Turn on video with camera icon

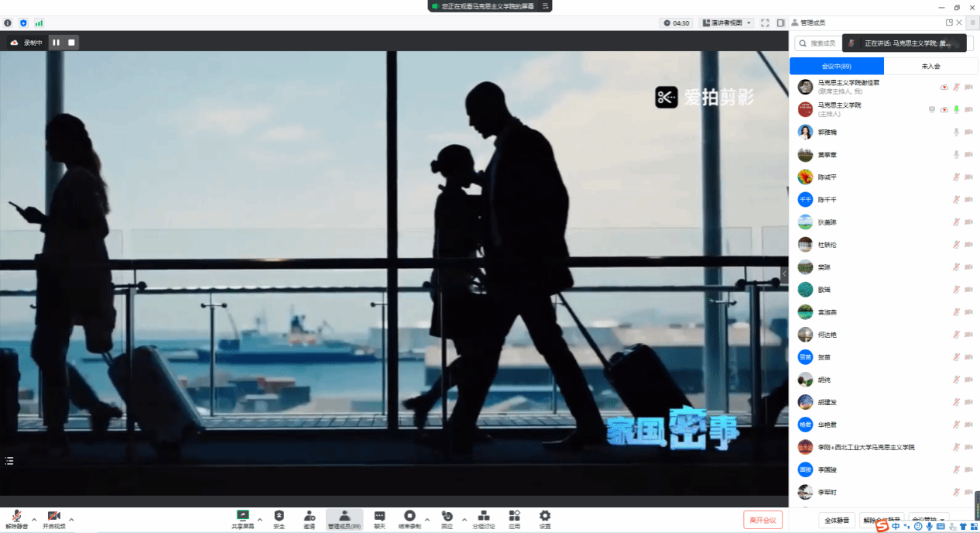coord(53,517)
